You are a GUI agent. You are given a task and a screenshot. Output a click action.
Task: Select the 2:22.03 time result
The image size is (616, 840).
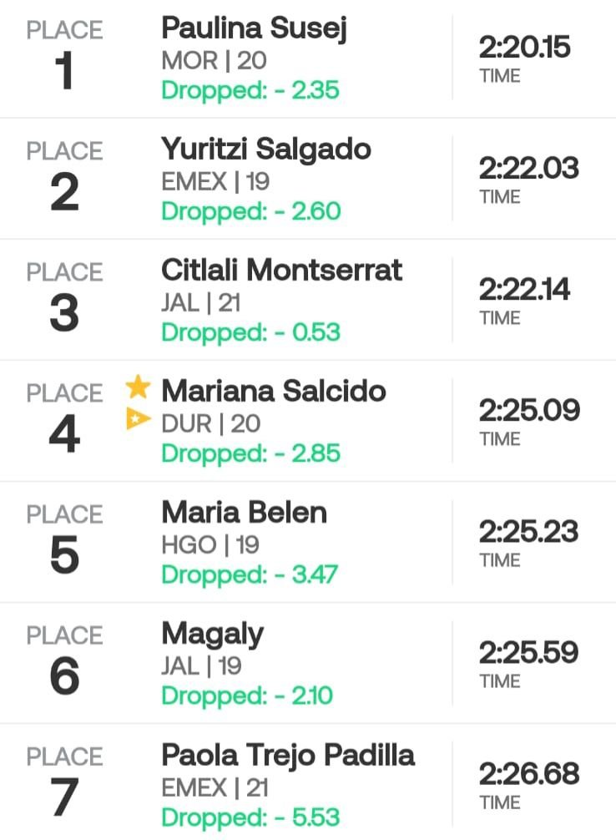pos(528,169)
